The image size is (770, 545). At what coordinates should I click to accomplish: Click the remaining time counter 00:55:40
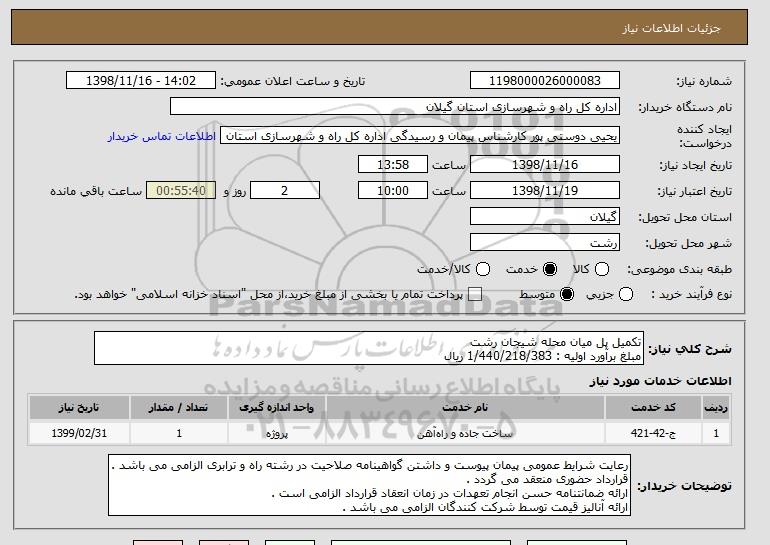coord(181,191)
